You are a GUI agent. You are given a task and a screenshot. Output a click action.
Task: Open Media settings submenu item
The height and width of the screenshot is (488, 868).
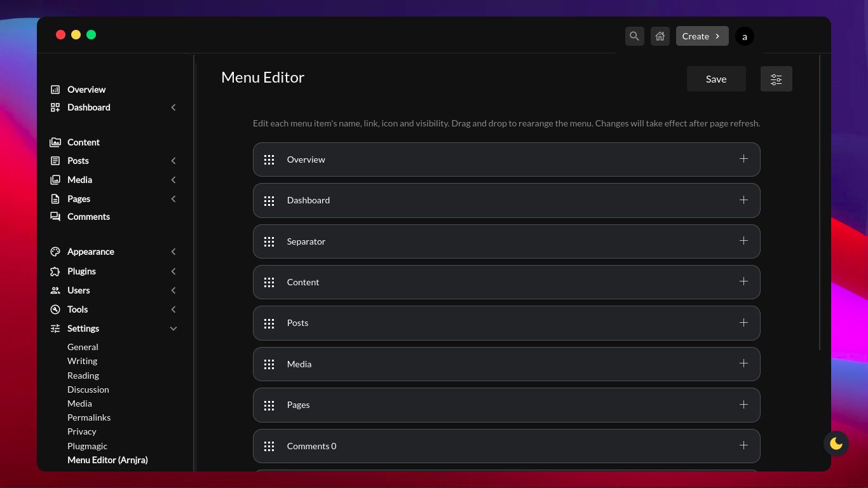[79, 403]
